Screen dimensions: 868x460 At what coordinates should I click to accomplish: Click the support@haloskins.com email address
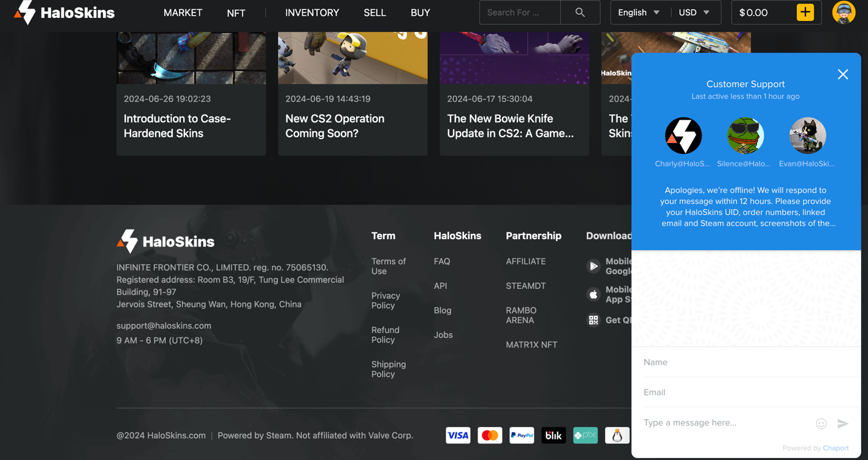(164, 326)
